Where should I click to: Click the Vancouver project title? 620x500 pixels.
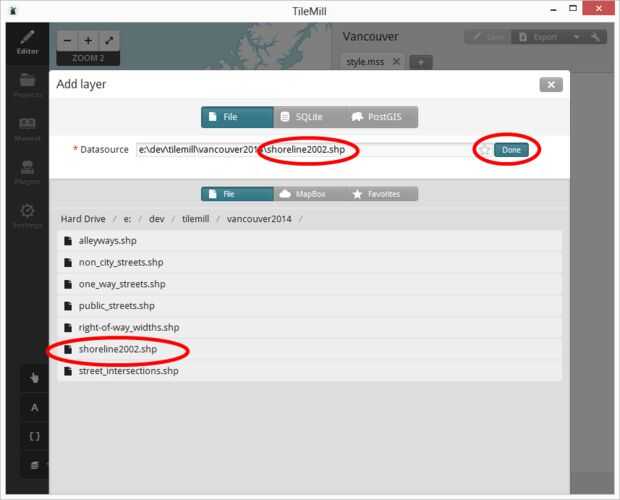coord(370,36)
